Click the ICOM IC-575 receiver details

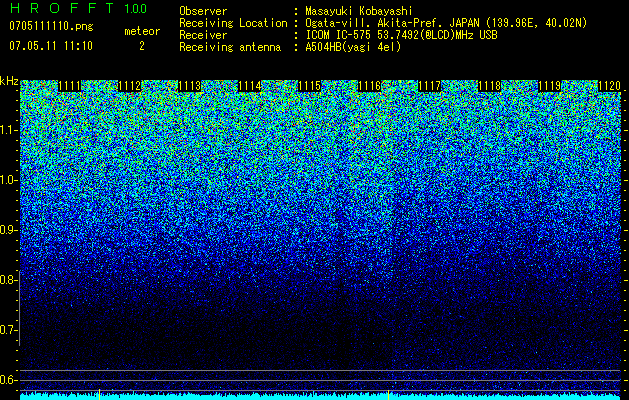click(x=401, y=35)
